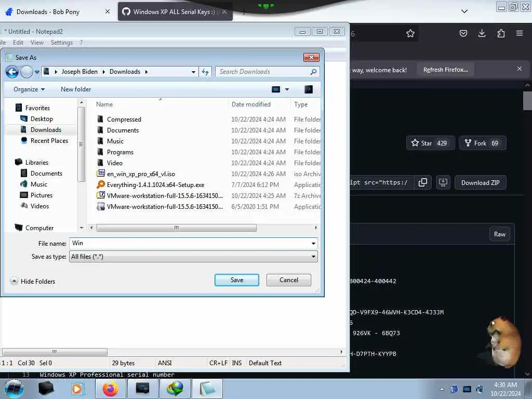Sort by the Date modified column header
The width and height of the screenshot is (532, 399).
pyautogui.click(x=251, y=104)
